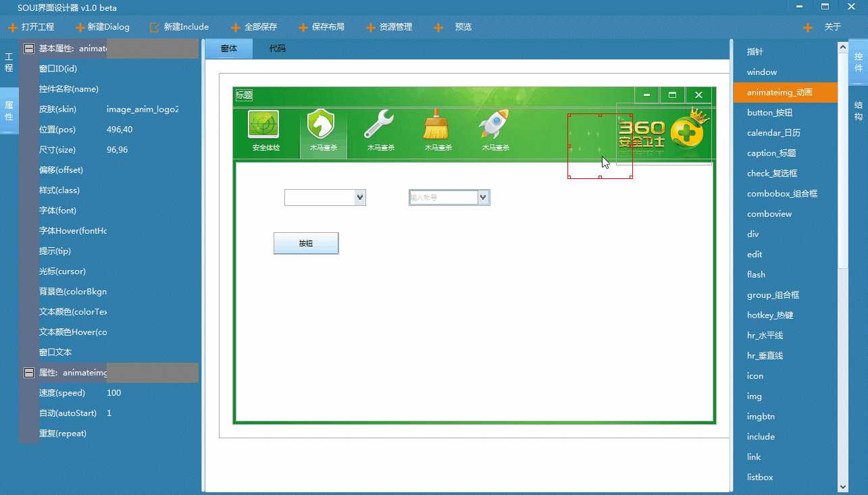Click the 窗口ID(id) property row
This screenshot has height=495, width=868.
tap(109, 69)
